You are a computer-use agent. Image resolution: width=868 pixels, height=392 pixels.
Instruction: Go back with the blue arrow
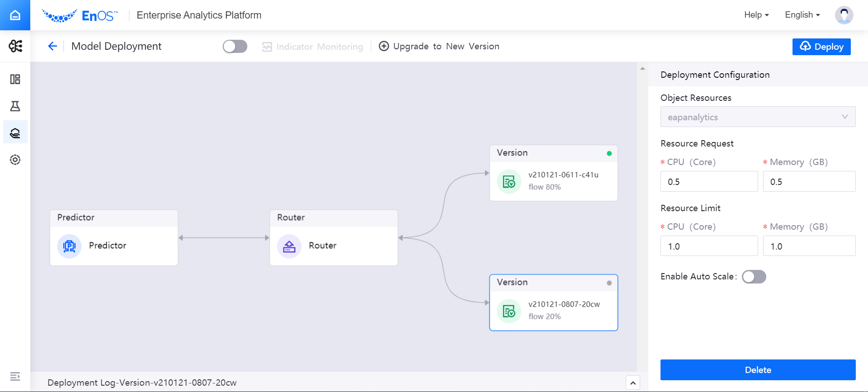pos(52,46)
